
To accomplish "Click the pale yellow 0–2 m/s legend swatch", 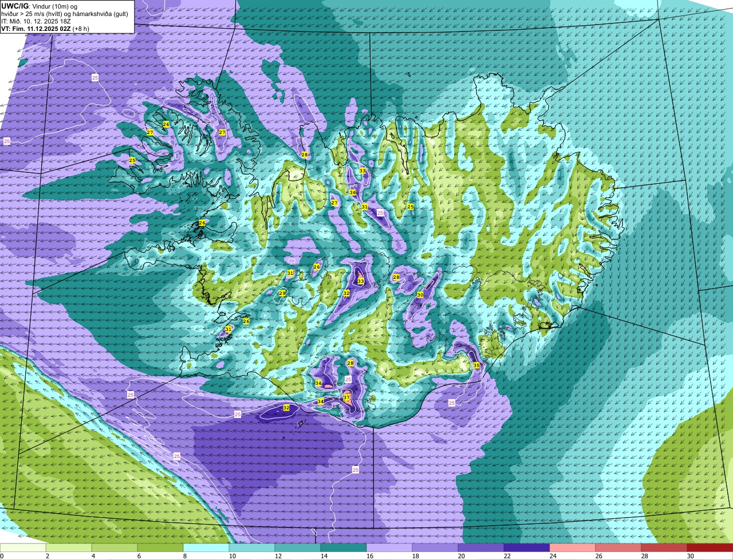I will 23,547.
